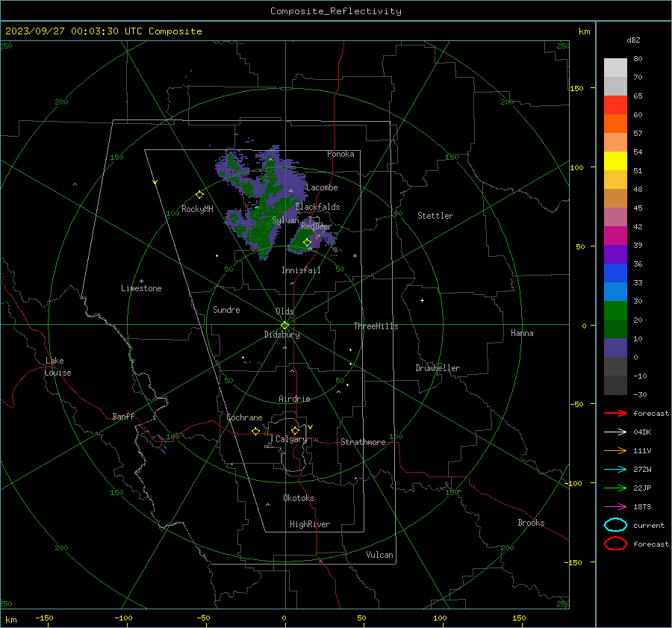The width and height of the screenshot is (672, 628).
Task: Click the 30 dBZ light blue swatch
Action: coord(615,291)
